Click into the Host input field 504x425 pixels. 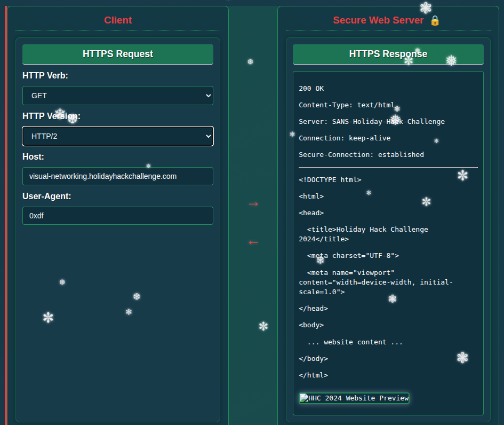(118, 176)
